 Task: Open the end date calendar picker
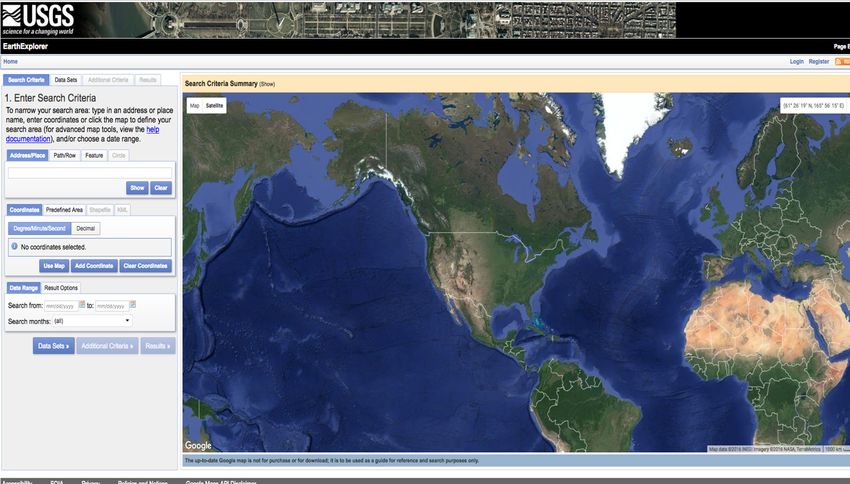tap(132, 304)
